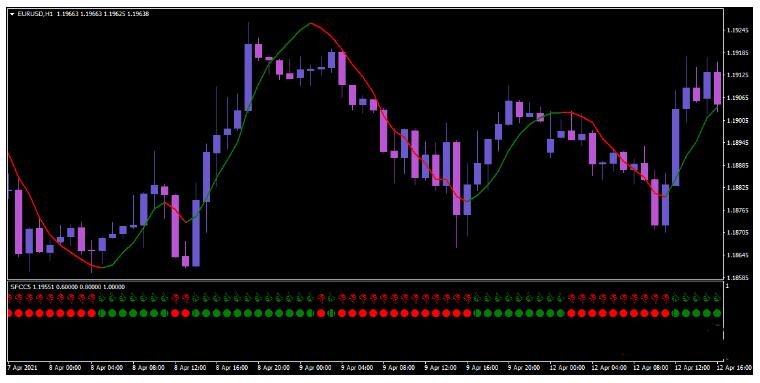760x383 pixels.
Task: Click the 8 Apr 20:00 time label
Action: coord(273,368)
